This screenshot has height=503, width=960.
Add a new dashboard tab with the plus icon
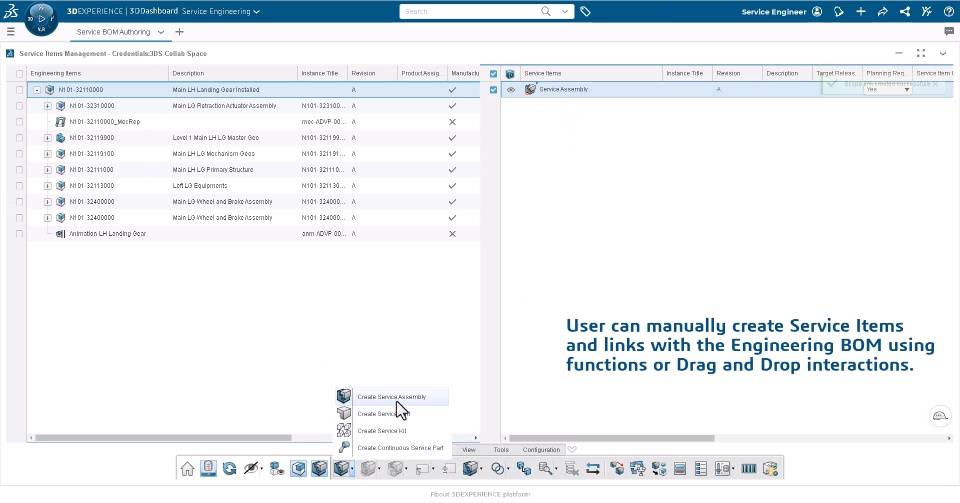179,32
